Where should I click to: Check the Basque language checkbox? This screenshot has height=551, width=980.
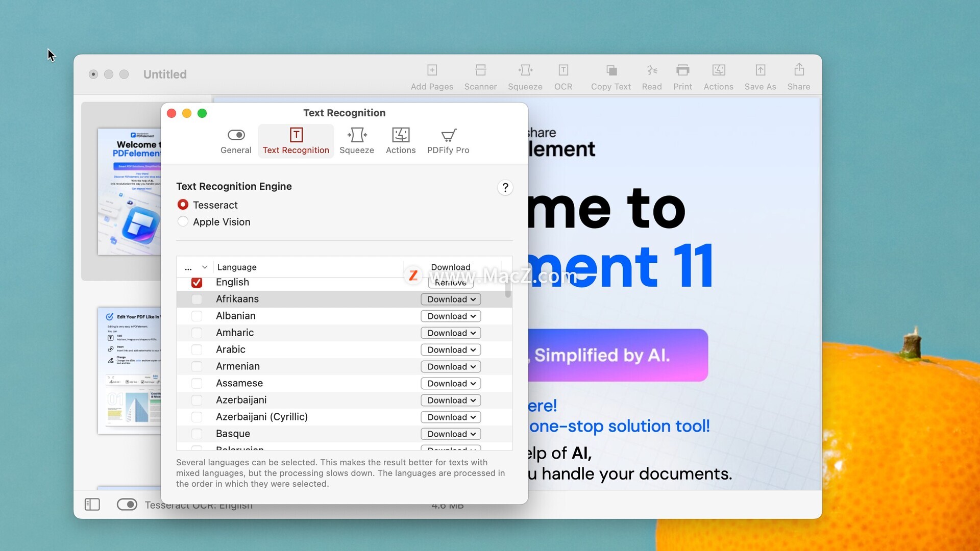click(197, 434)
